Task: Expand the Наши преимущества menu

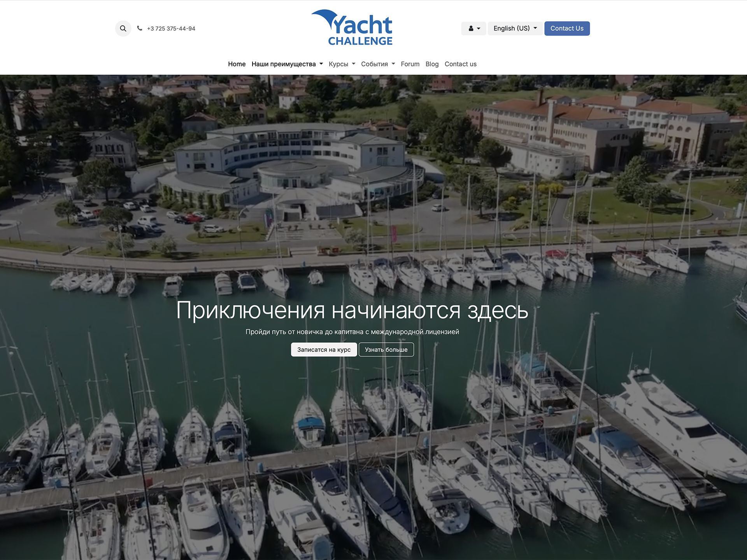Action: coord(287,64)
